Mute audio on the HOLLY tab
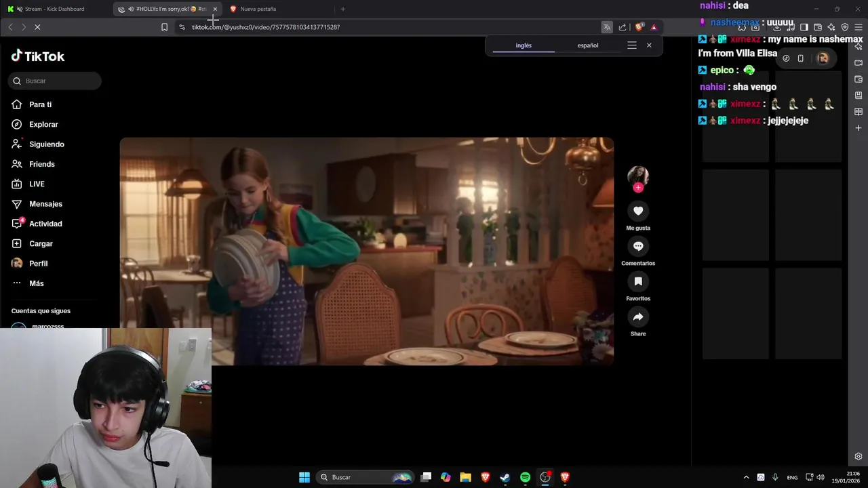Image resolution: width=868 pixels, height=488 pixels. coord(131,9)
